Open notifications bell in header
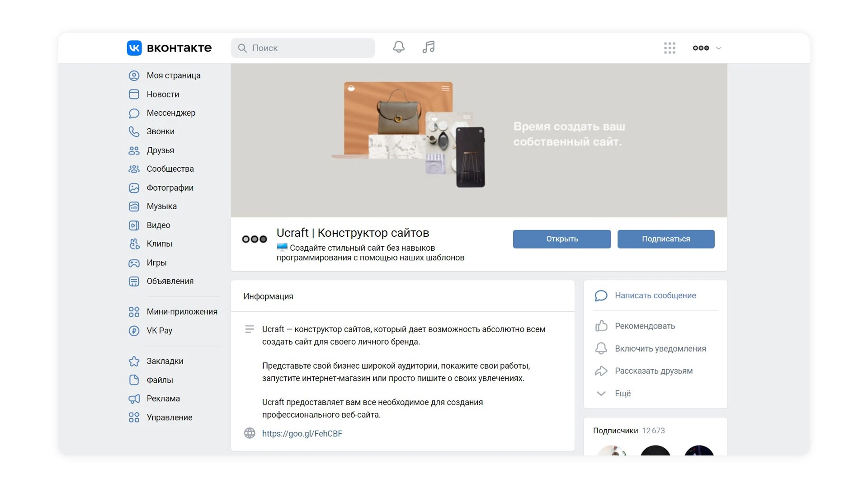Screen dimensions: 868x488 pos(399,47)
